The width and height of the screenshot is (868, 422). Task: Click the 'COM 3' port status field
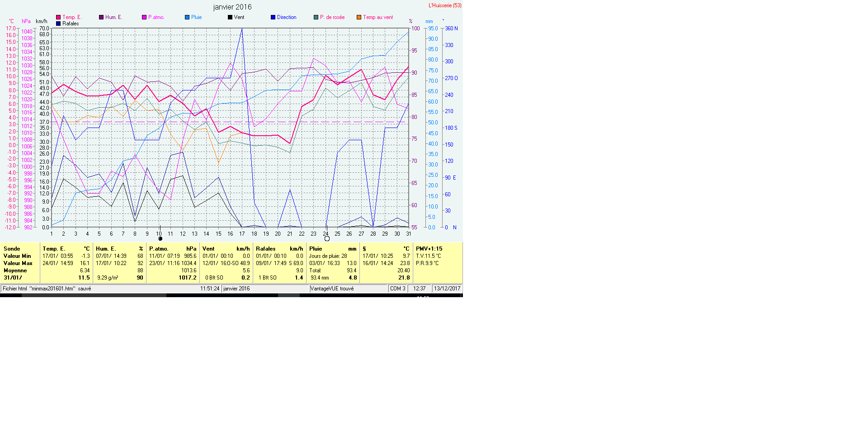tap(398, 289)
